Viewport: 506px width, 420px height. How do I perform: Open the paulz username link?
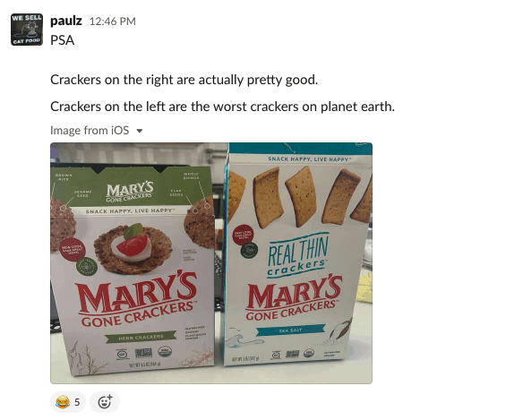click(x=66, y=21)
